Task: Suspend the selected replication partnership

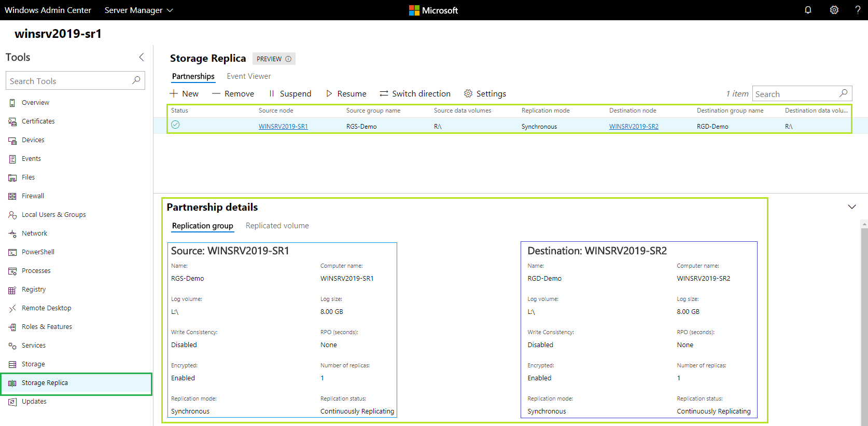Action: [290, 93]
